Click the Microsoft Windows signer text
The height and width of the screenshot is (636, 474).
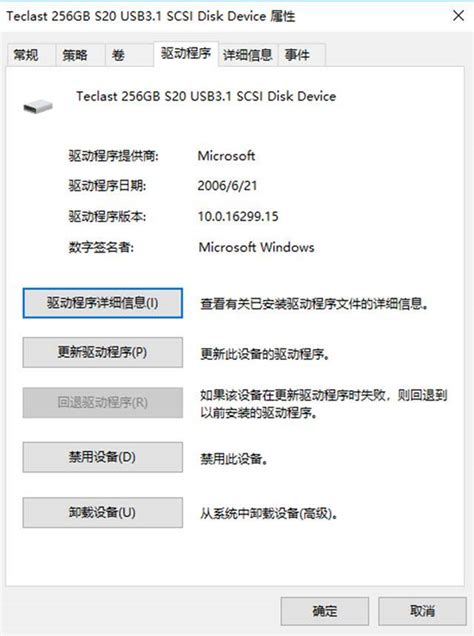(x=256, y=247)
